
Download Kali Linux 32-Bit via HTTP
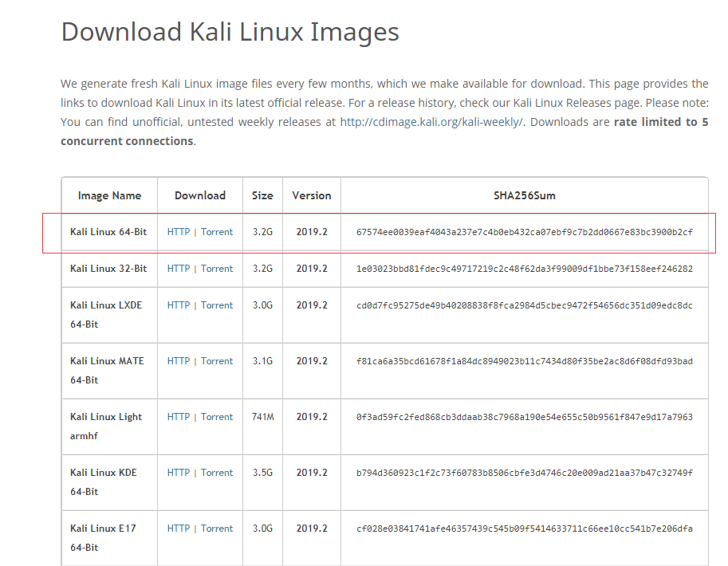(179, 269)
